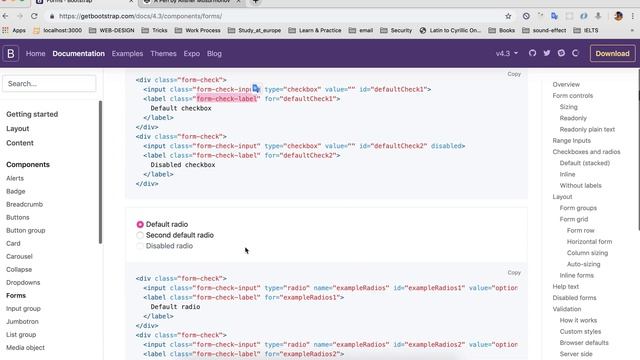Open the v4.3 version dropdown
Screen dimensions: 640x360
tap(507, 53)
